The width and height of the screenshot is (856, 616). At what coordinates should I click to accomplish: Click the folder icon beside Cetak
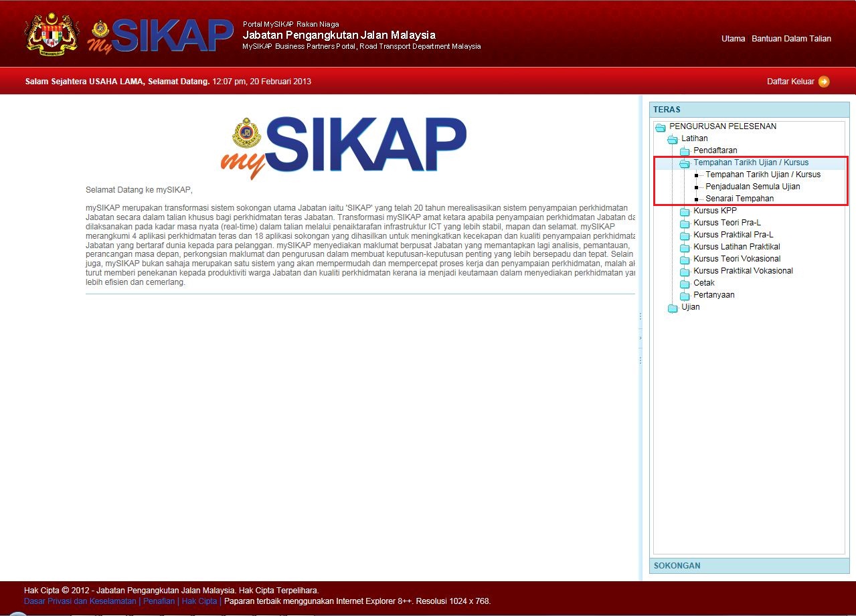pyautogui.click(x=685, y=284)
